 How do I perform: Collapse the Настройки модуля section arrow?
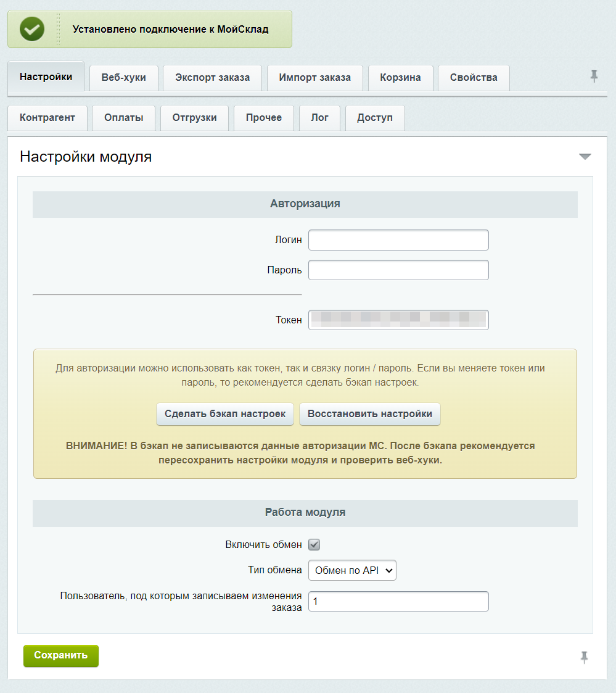click(x=585, y=157)
